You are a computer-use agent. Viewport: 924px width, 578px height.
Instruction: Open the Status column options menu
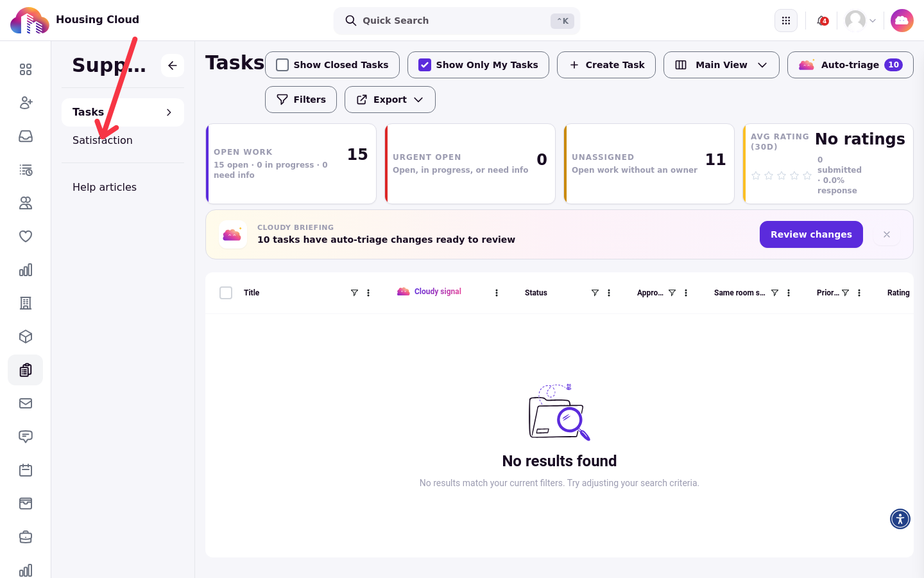tap(609, 293)
